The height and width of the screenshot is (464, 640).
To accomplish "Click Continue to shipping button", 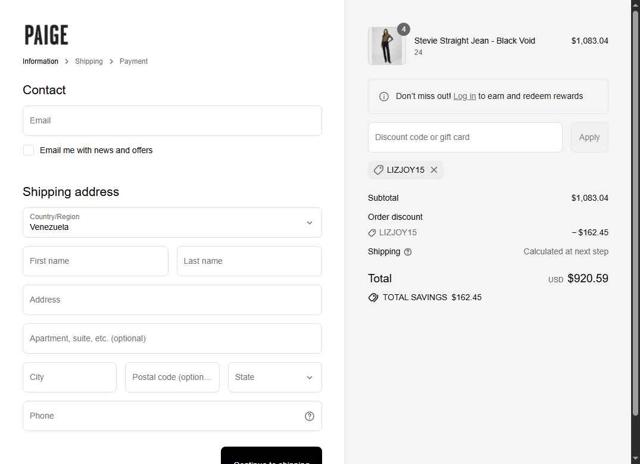I will pos(271,455).
